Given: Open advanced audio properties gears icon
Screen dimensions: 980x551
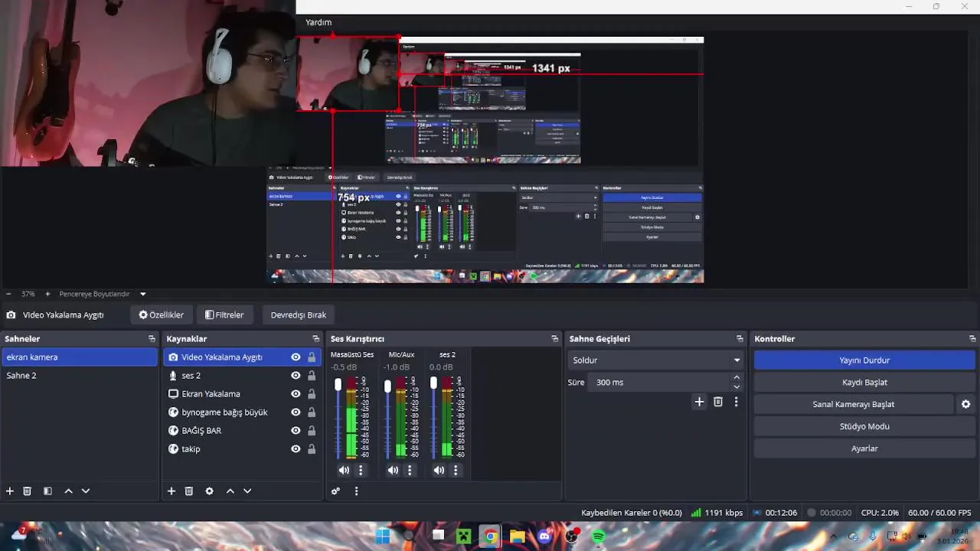Looking at the screenshot, I should click(335, 491).
